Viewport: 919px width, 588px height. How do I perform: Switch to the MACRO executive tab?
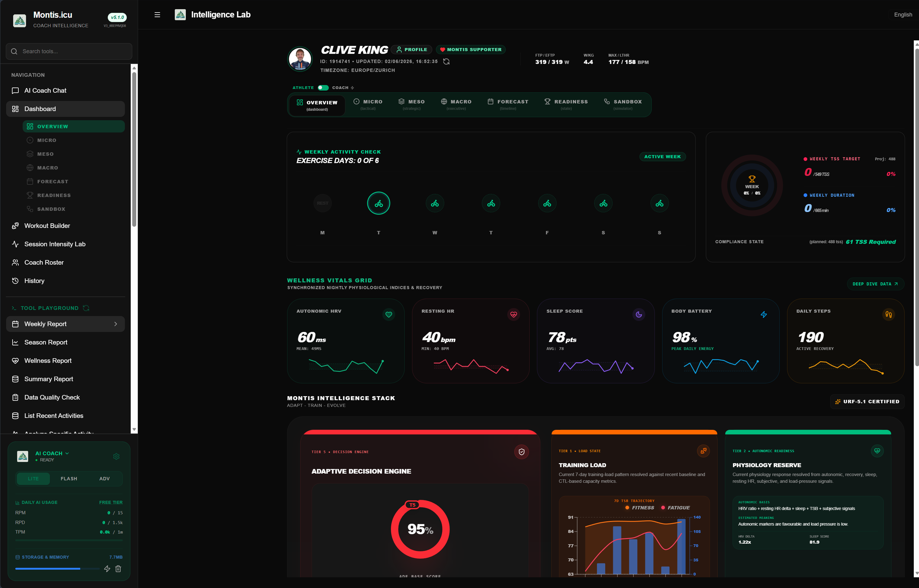pyautogui.click(x=456, y=105)
